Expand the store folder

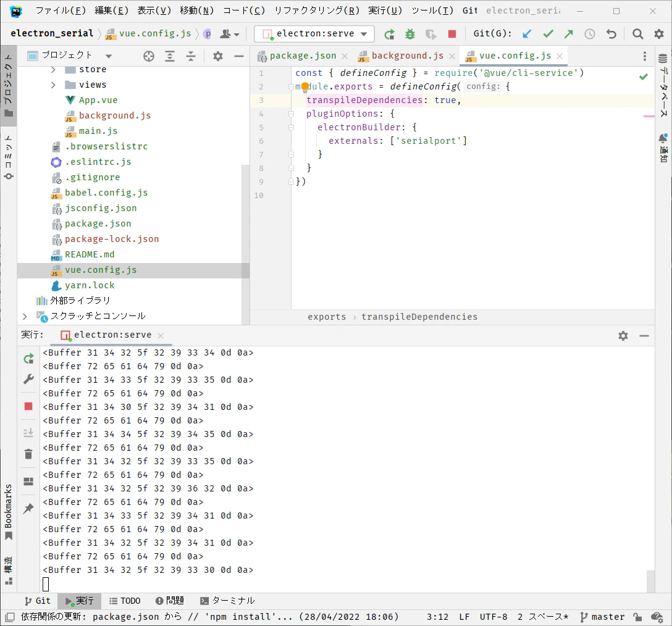[53, 69]
